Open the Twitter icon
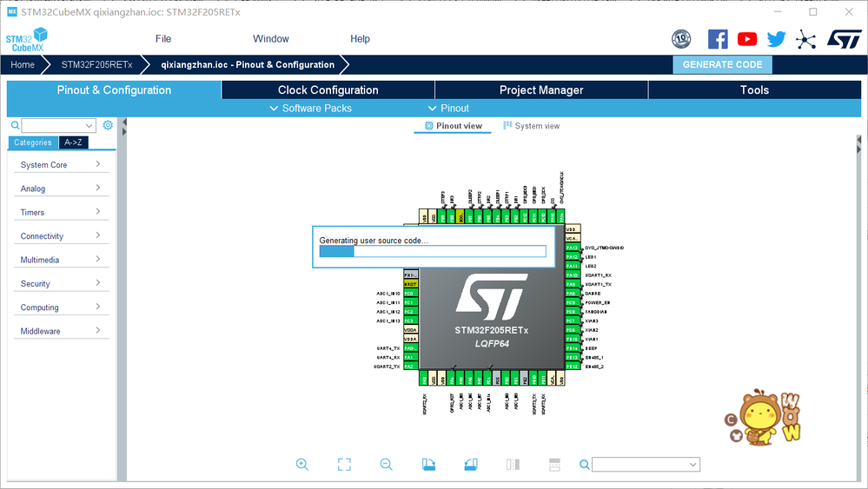The height and width of the screenshot is (489, 868). pos(777,39)
